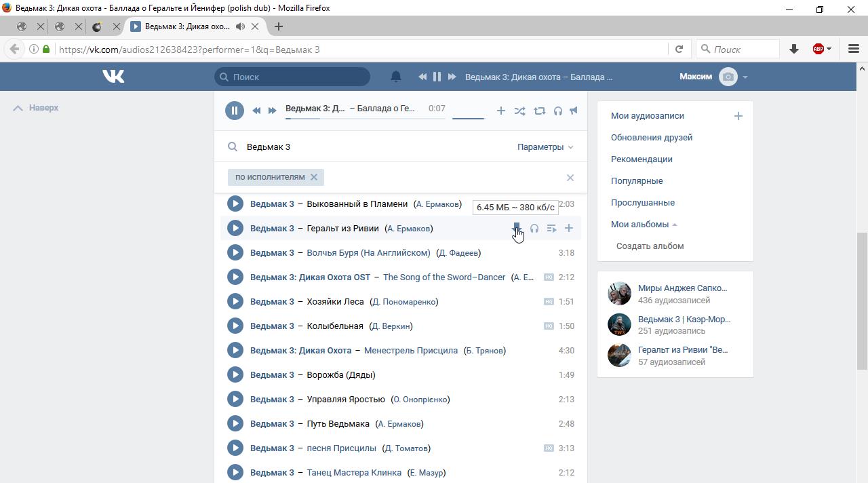Pause the current song in the audio player
The width and height of the screenshot is (868, 483).
point(235,111)
